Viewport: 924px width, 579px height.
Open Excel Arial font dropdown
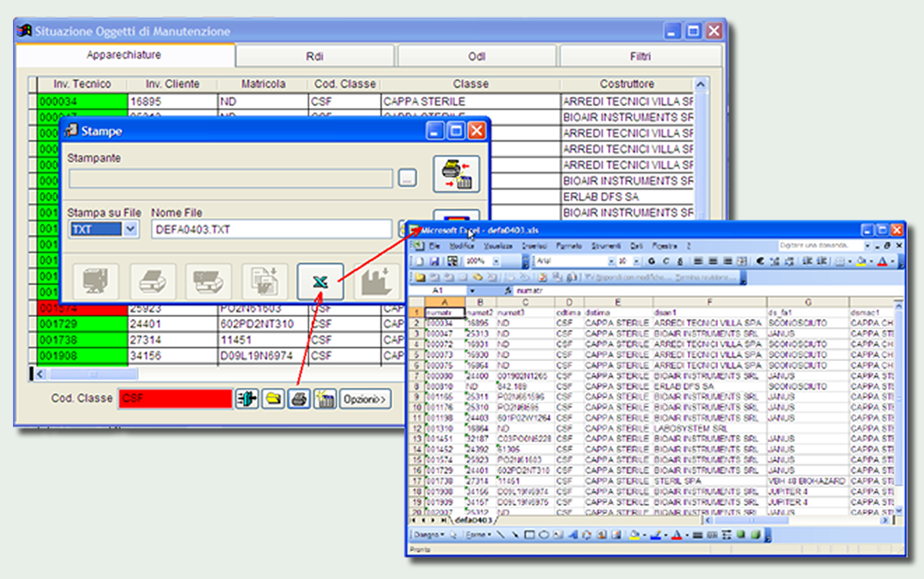[x=610, y=261]
